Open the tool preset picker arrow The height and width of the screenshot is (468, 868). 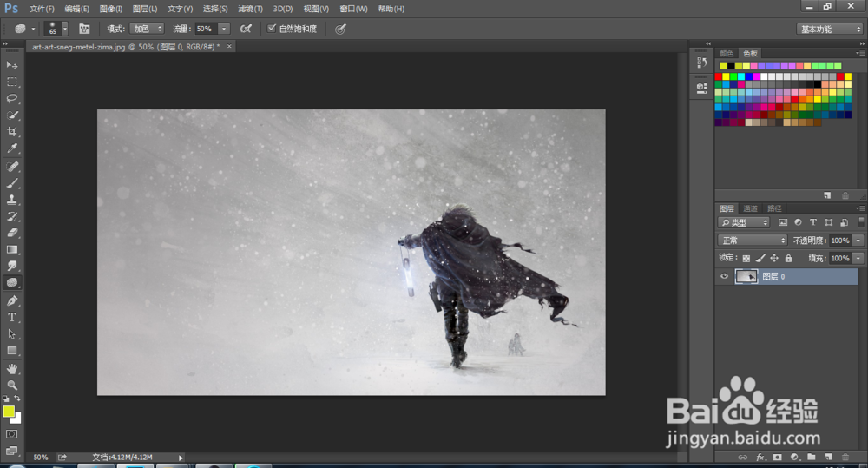point(33,29)
